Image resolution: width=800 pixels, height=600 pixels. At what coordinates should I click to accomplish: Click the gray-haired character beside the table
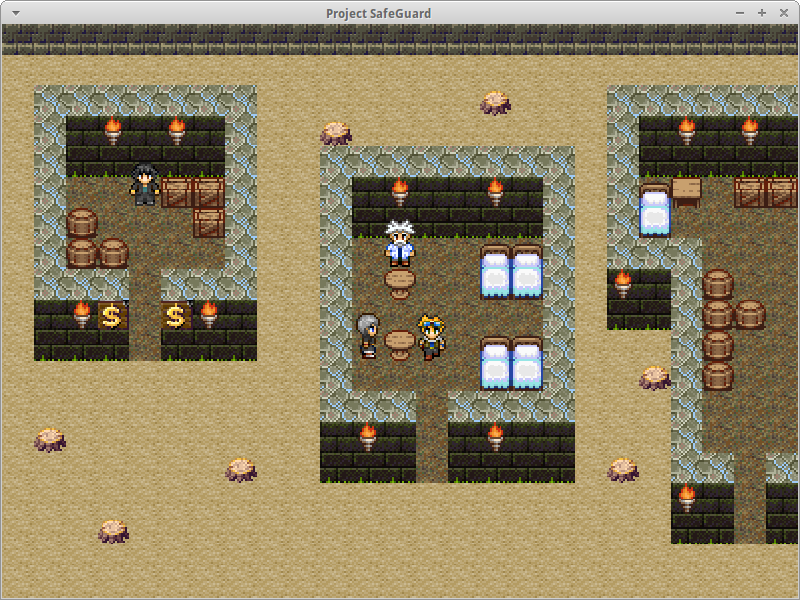pos(369,336)
